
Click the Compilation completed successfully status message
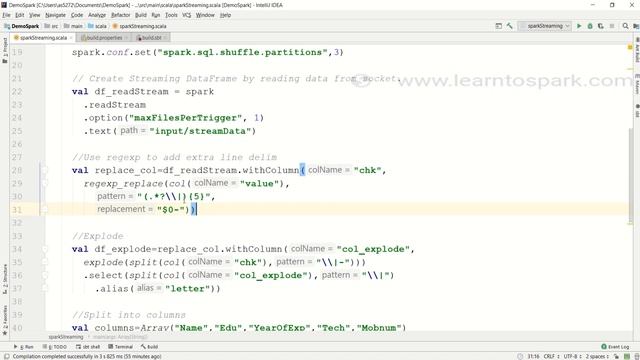pos(87,356)
